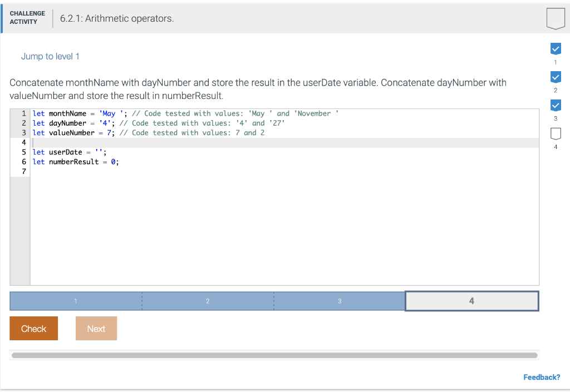Click the bookmark ribbon icon at top right
The image size is (570, 392).
(556, 18)
